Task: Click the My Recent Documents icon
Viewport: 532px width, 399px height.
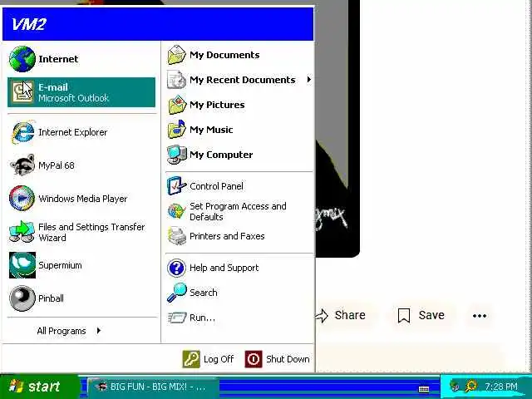Action: point(177,80)
